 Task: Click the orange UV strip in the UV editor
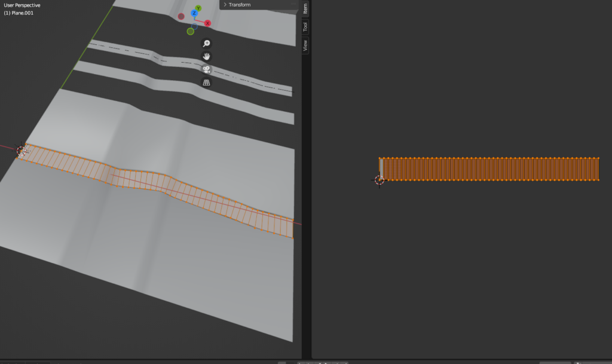pos(490,169)
